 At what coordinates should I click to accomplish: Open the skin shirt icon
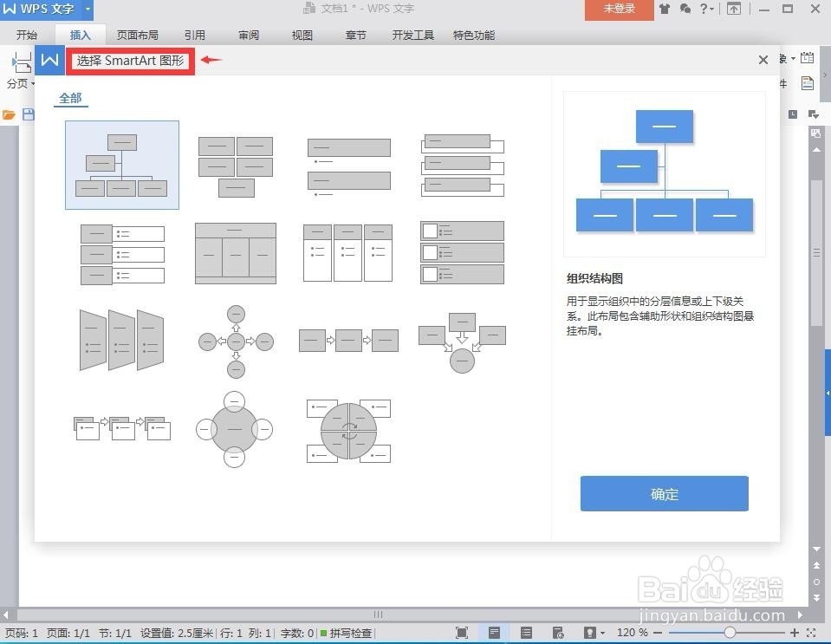coord(665,9)
